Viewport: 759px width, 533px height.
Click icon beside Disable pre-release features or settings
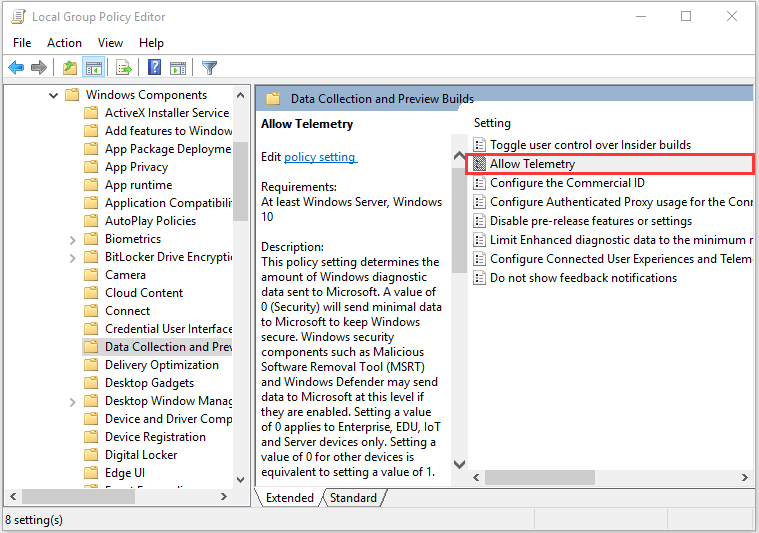479,221
